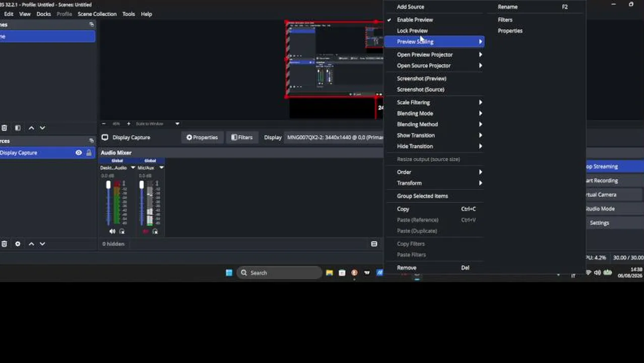
Task: Expand Open Source Projector submenu
Action: coord(434,66)
